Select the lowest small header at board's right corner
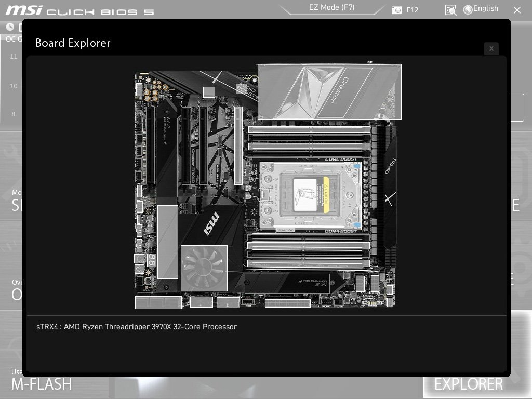The height and width of the screenshot is (399, 532). (390, 302)
